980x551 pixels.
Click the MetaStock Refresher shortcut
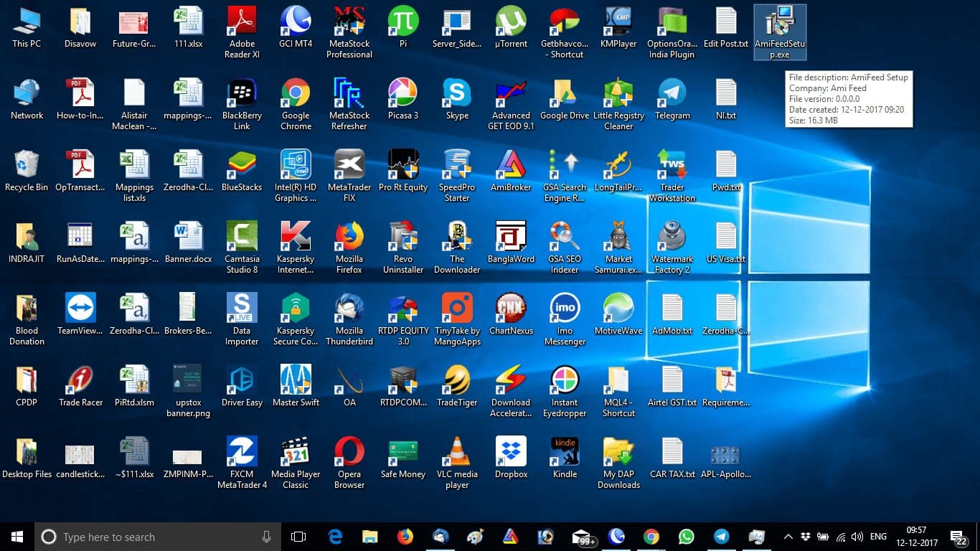349,104
